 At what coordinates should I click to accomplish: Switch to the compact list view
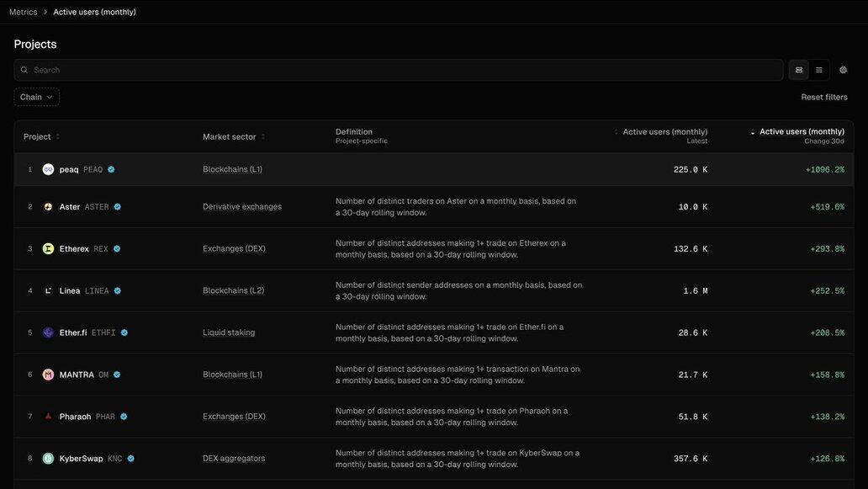819,70
